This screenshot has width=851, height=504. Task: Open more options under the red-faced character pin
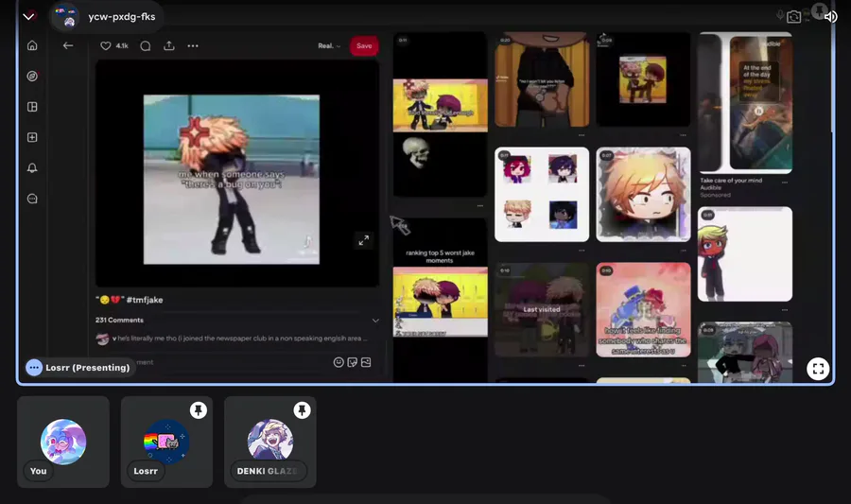click(x=785, y=310)
